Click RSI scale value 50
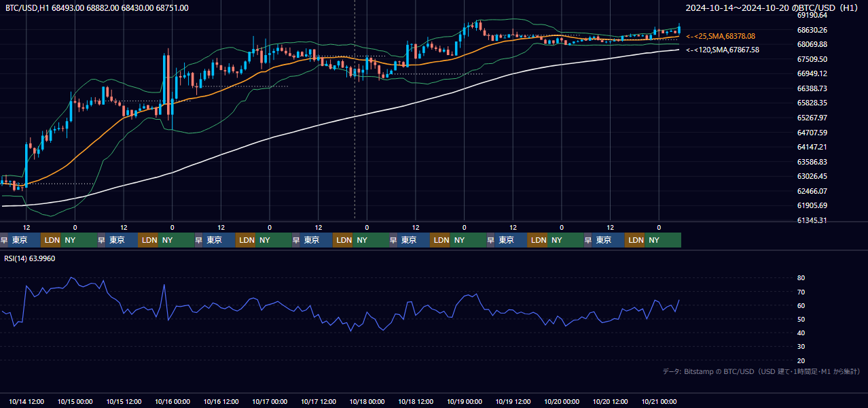The height and width of the screenshot is (408, 868). tap(801, 319)
